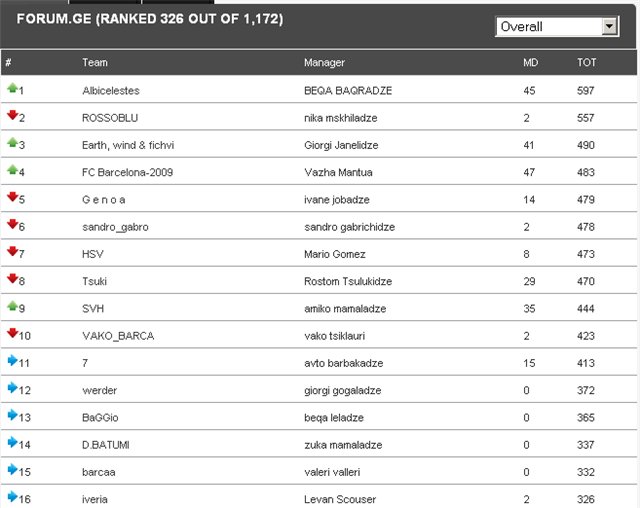Select the G e n o a team
The width and height of the screenshot is (640, 508).
pos(103,199)
